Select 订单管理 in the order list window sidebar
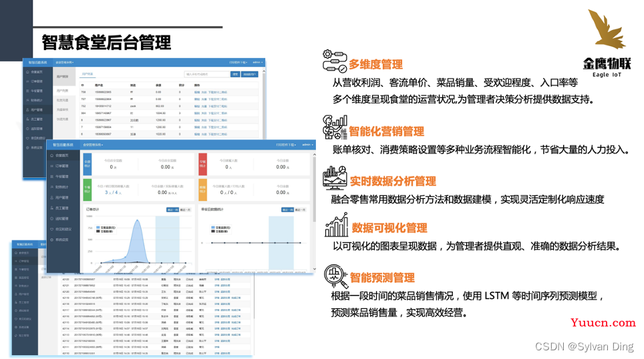Viewport: 644px width, 359px height. pyautogui.click(x=23, y=261)
